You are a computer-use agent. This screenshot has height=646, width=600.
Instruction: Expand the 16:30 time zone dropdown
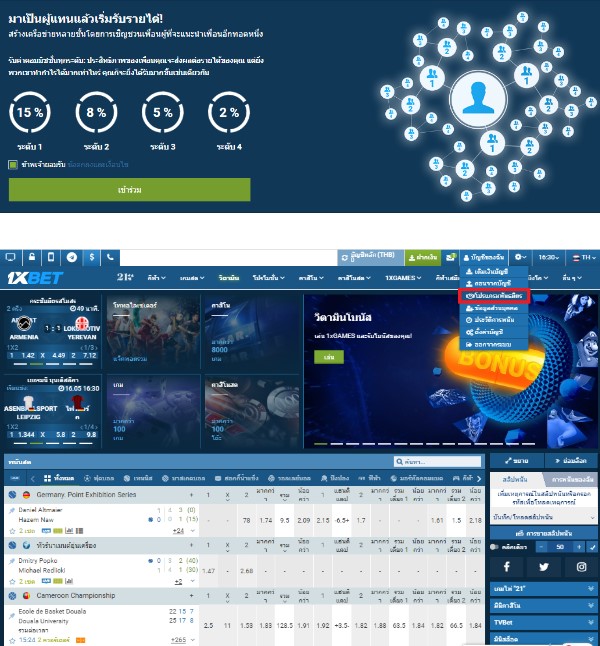tap(548, 257)
